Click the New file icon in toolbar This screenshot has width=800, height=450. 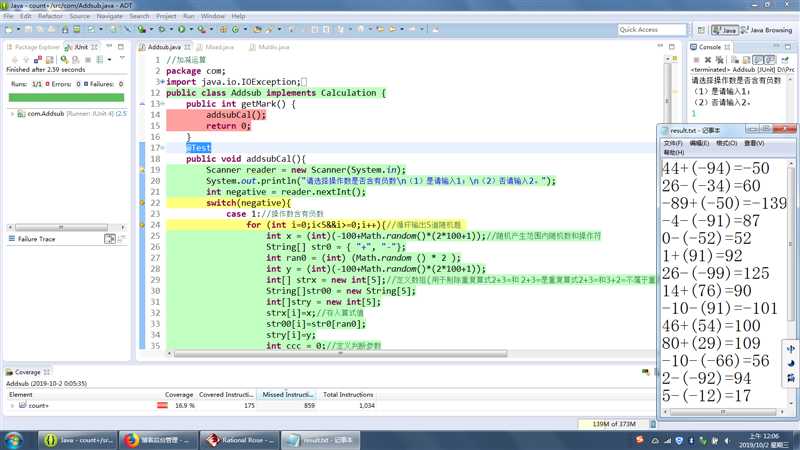point(9,29)
